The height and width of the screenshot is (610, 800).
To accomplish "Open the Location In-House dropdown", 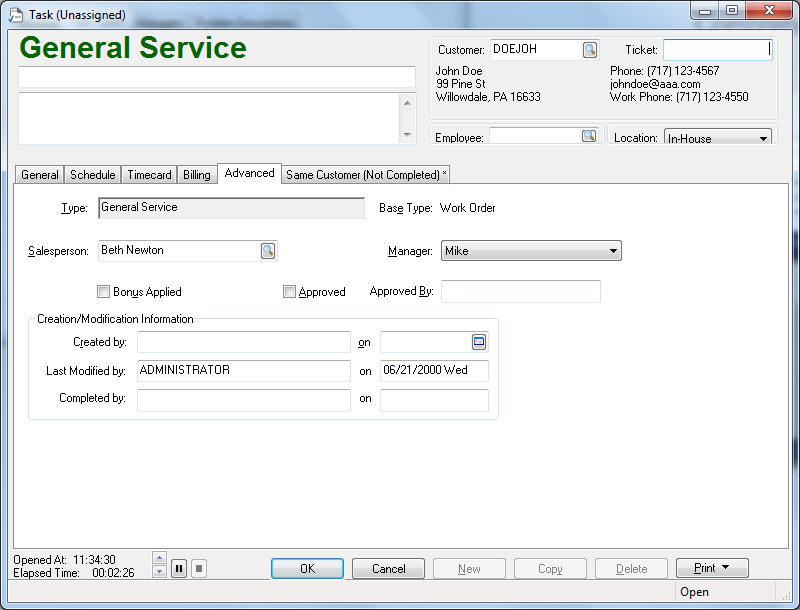I will [763, 138].
